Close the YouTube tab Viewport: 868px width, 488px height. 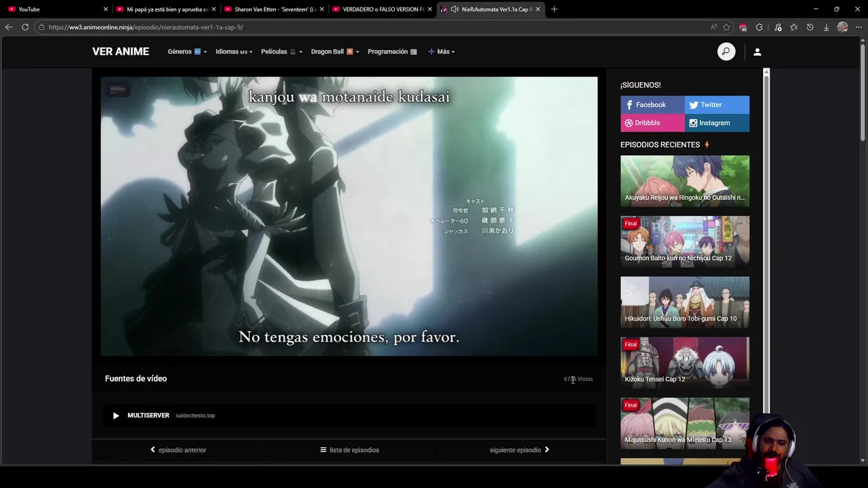[x=106, y=9]
